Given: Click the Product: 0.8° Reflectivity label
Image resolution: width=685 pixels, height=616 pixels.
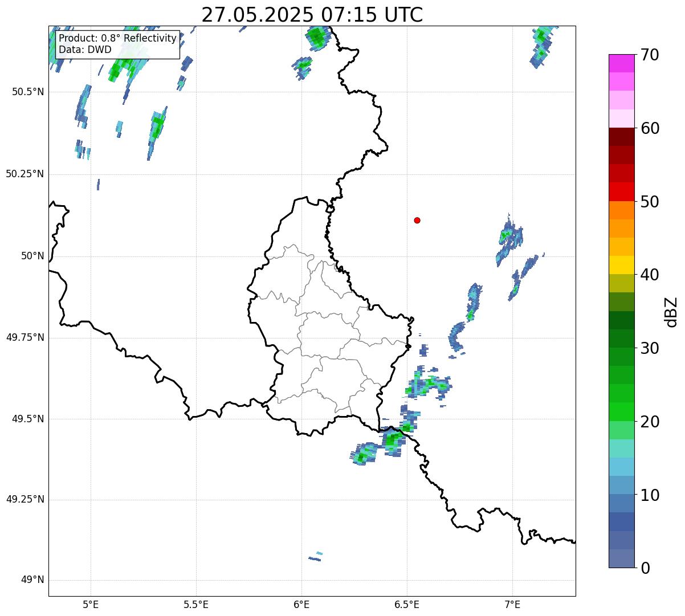Looking at the screenshot, I should pos(118,39).
